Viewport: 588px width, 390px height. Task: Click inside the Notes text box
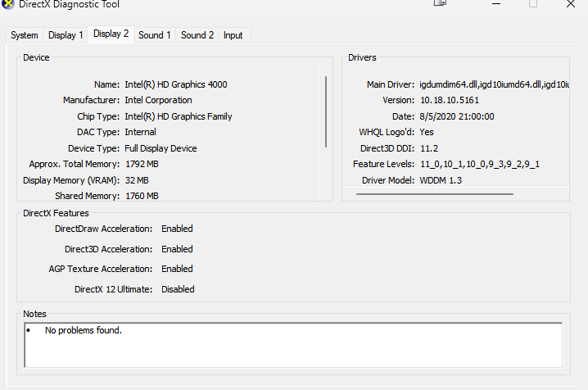[x=293, y=345]
